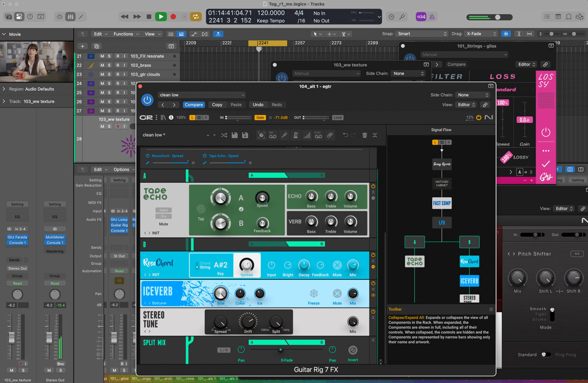588x383 pixels.
Task: Click the Iceverb Size knob
Action: click(220, 293)
